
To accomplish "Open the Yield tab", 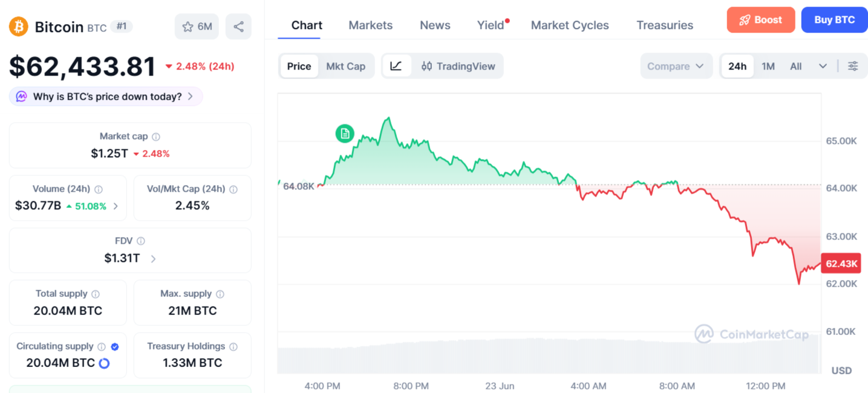I will coord(491,25).
